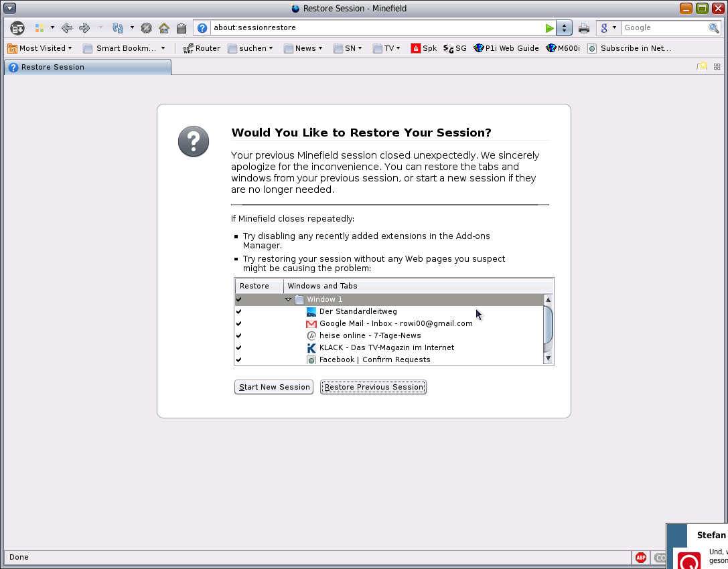728x569 pixels.
Task: Go back with the left arrow icon
Action: pos(66,28)
